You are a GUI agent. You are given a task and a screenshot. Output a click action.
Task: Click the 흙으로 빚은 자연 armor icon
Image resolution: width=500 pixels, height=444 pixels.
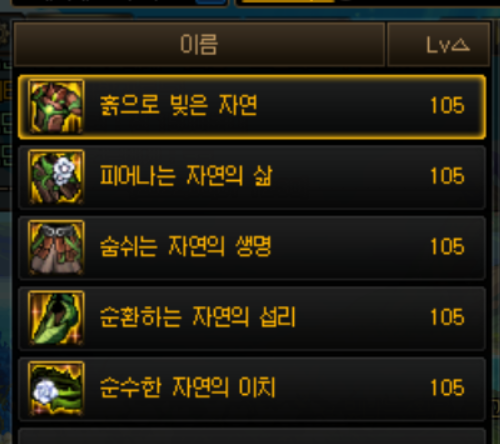[56, 107]
